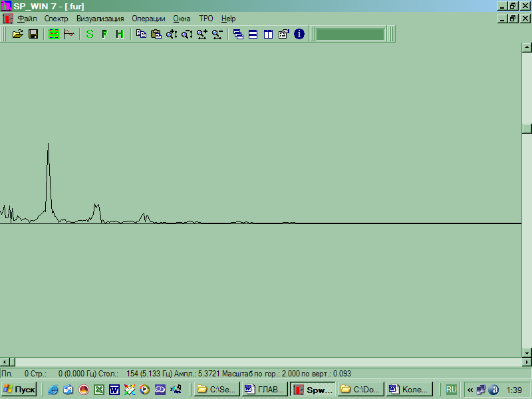
Task: Zoom in vertically with magnifier plus icon
Action: pyautogui.click(x=172, y=34)
